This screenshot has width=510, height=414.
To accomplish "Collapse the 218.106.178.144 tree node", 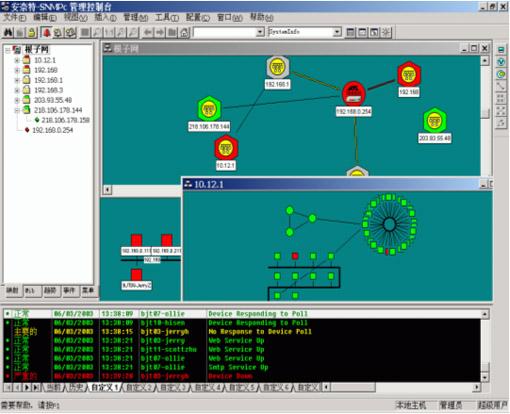I will click(x=17, y=110).
